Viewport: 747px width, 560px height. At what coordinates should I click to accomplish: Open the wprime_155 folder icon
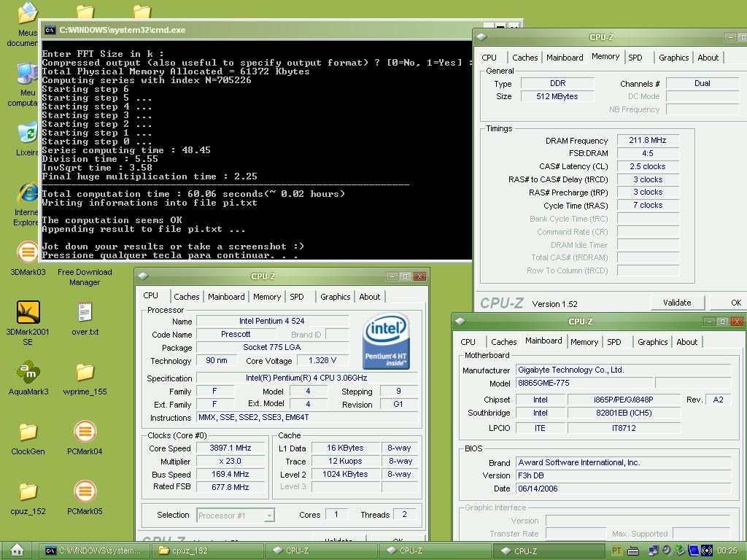(x=85, y=373)
